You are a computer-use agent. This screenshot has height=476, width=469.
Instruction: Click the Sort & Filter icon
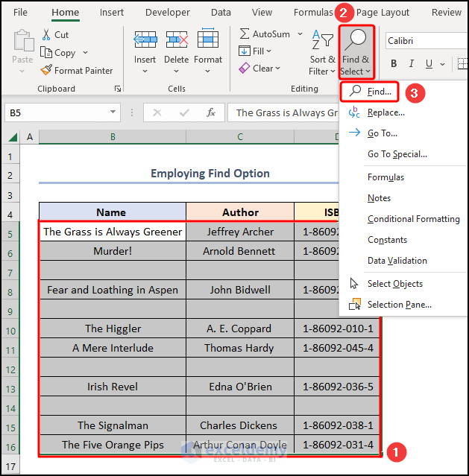click(x=323, y=40)
